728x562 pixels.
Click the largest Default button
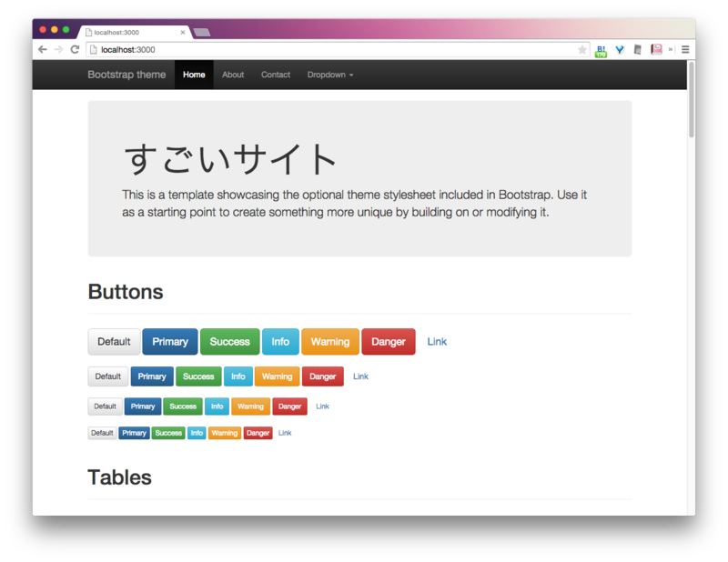tap(114, 342)
